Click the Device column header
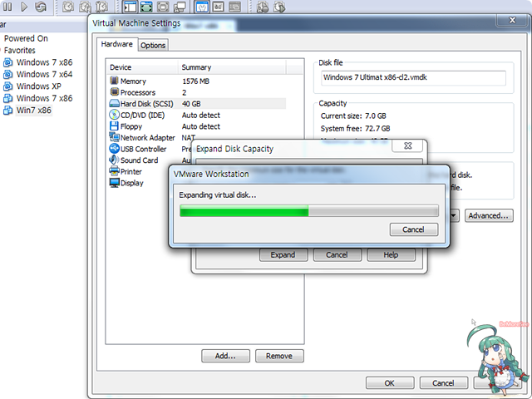 coord(142,67)
